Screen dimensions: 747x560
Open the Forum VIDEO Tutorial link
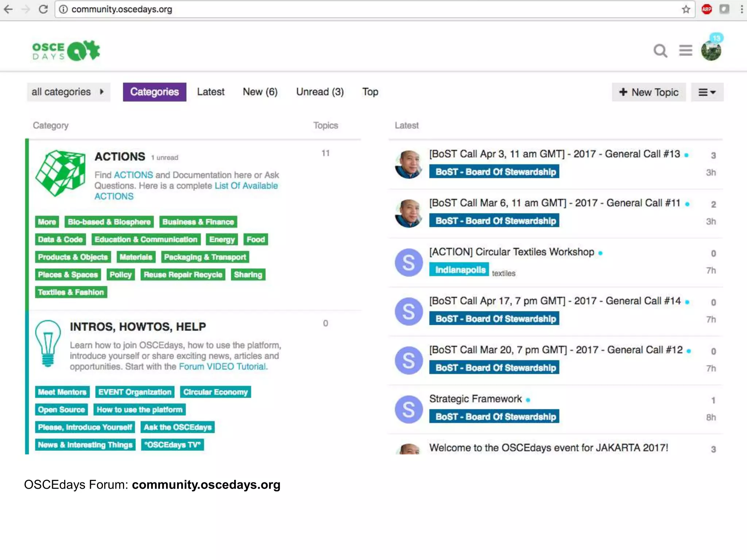(223, 366)
